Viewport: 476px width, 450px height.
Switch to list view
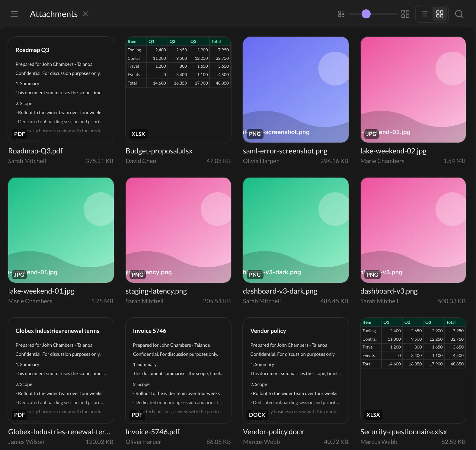pyautogui.click(x=424, y=14)
